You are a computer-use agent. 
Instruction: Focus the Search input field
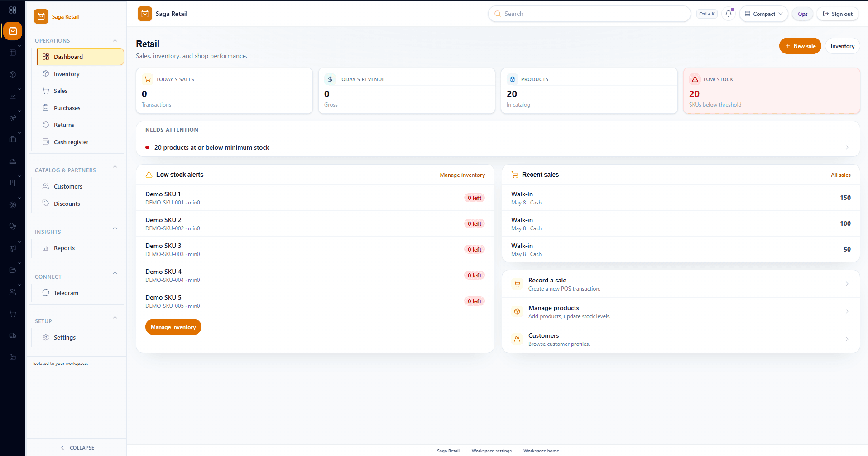pos(589,14)
